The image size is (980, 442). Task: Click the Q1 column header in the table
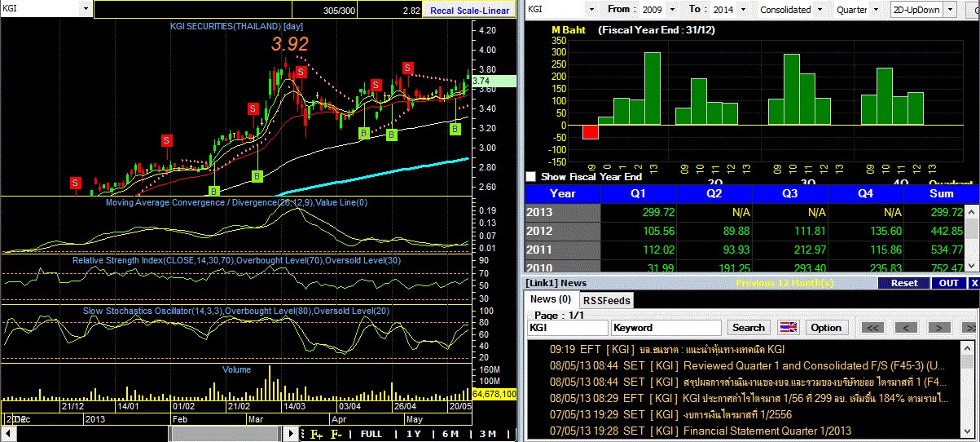(638, 194)
